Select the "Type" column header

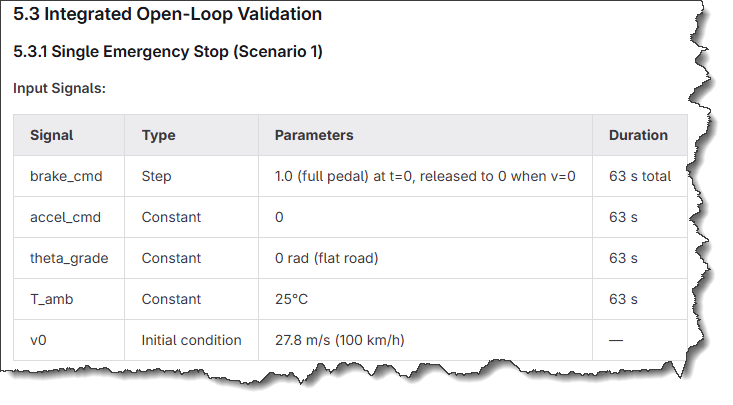point(158,135)
